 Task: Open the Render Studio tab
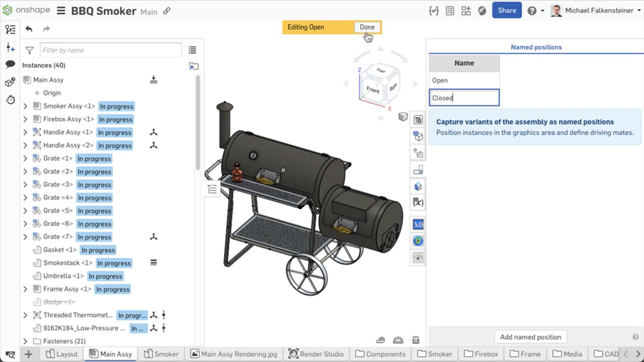click(x=316, y=354)
